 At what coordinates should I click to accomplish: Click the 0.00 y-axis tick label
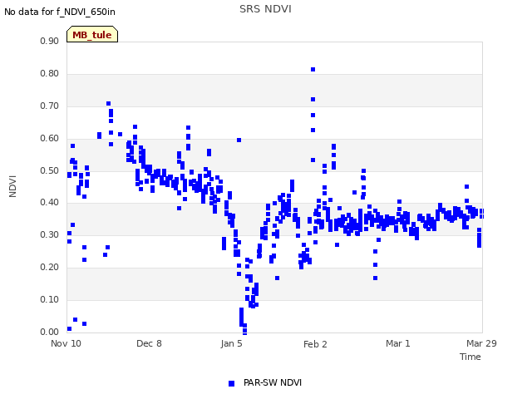50,332
